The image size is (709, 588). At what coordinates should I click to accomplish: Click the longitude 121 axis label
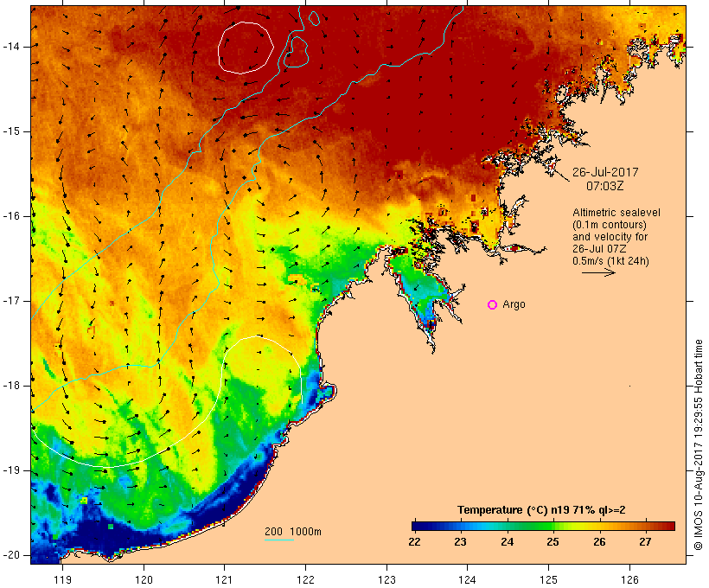tap(224, 579)
